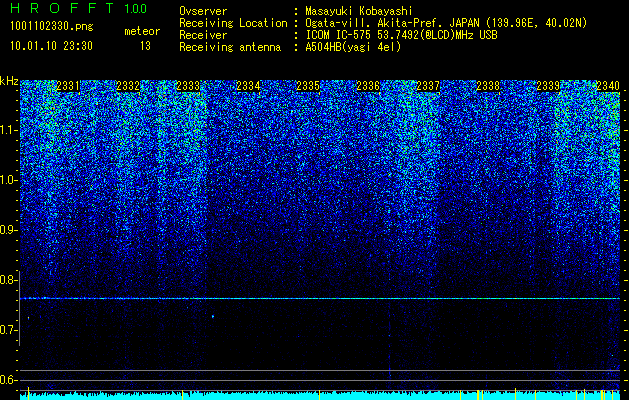Image resolution: width=629 pixels, height=400 pixels.
Task: Click the 0.9 frequency axis label
Action: pyautogui.click(x=8, y=230)
